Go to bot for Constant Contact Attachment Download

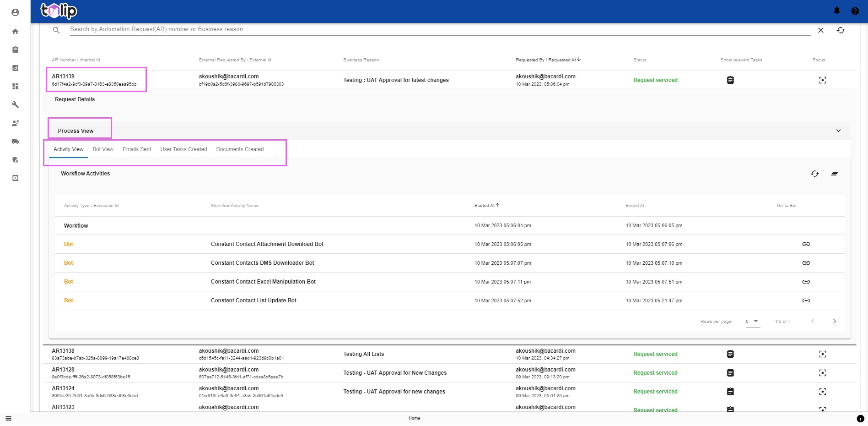click(x=806, y=244)
